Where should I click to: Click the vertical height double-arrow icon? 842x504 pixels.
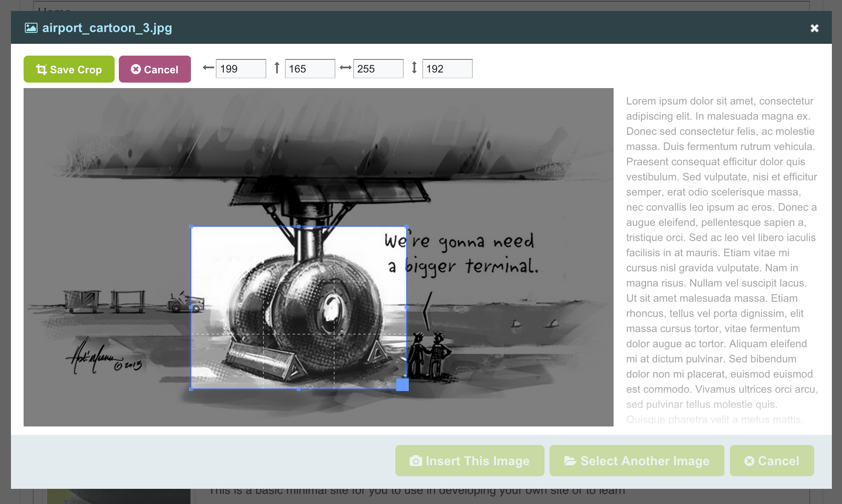tap(414, 67)
